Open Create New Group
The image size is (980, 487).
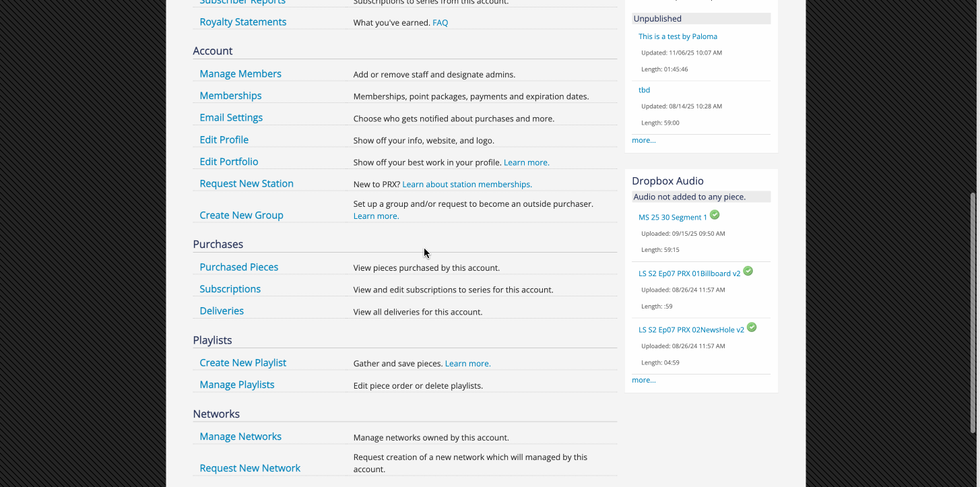click(241, 215)
